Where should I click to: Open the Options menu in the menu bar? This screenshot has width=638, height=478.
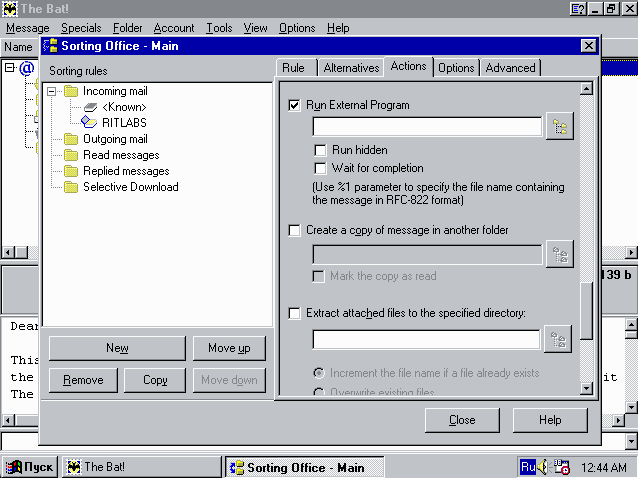(297, 28)
